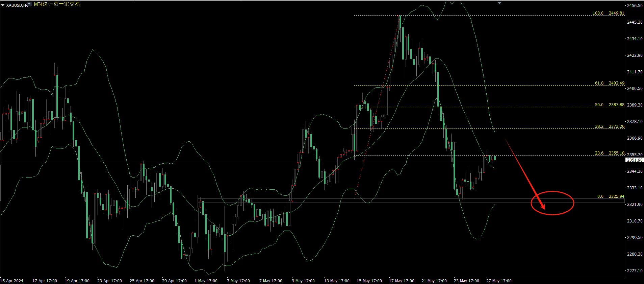Image resolution: width=644 pixels, height=284 pixels.
Task: Click the small plus icon next to XAUUSD,H4
Action: coord(29,4)
